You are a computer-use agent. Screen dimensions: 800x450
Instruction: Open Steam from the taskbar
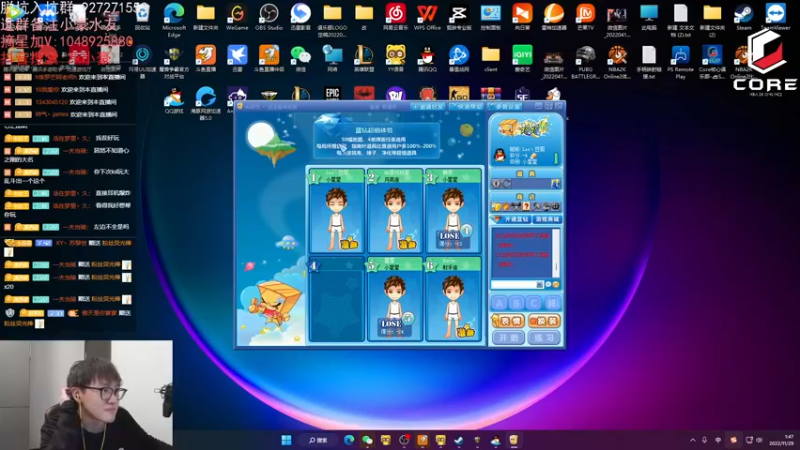(x=459, y=440)
